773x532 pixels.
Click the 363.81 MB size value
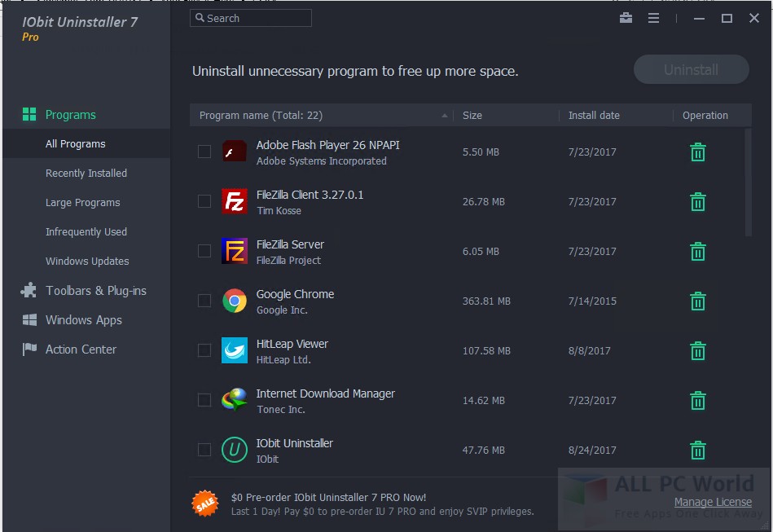486,301
